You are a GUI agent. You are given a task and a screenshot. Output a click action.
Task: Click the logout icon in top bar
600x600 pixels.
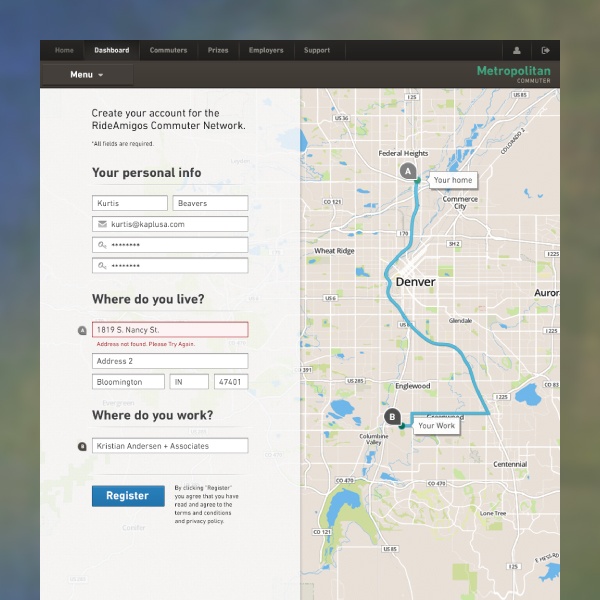(x=545, y=50)
